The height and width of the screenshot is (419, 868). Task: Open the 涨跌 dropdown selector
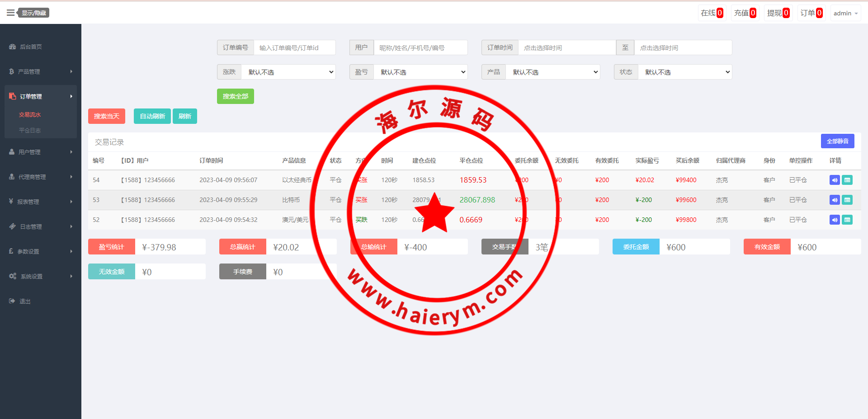(288, 72)
